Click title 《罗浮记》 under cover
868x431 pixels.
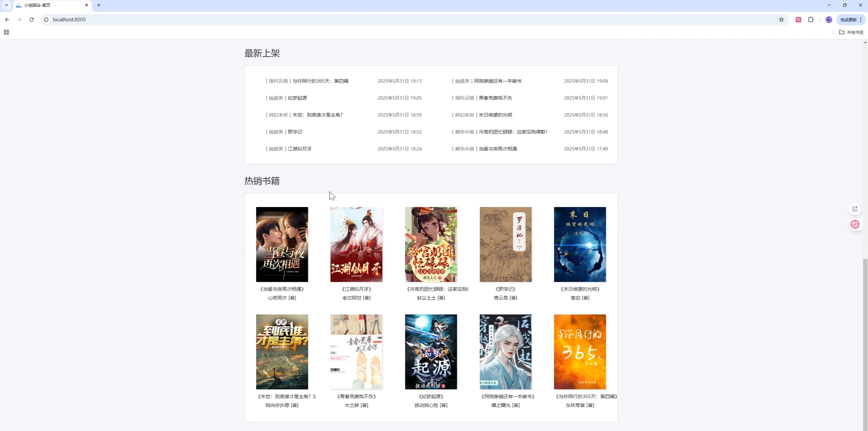(x=505, y=289)
